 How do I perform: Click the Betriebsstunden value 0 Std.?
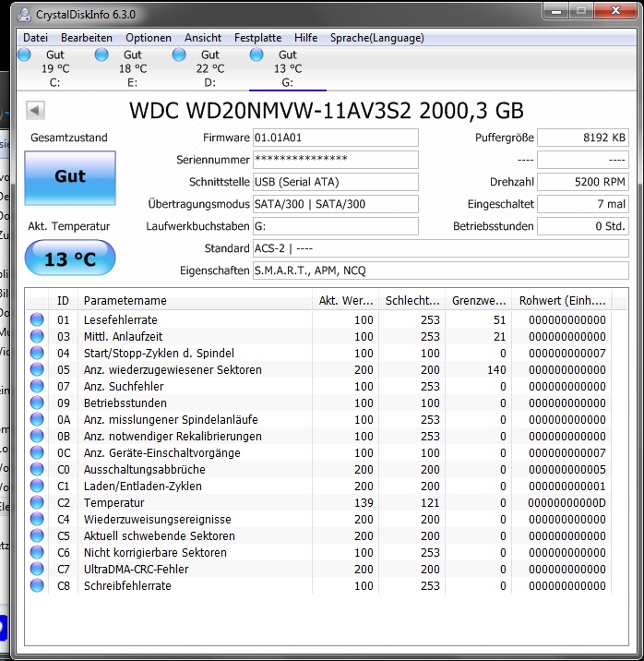click(x=583, y=226)
